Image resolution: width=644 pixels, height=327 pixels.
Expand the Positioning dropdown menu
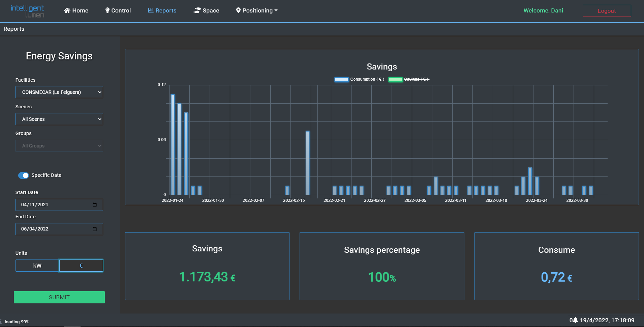pyautogui.click(x=257, y=10)
